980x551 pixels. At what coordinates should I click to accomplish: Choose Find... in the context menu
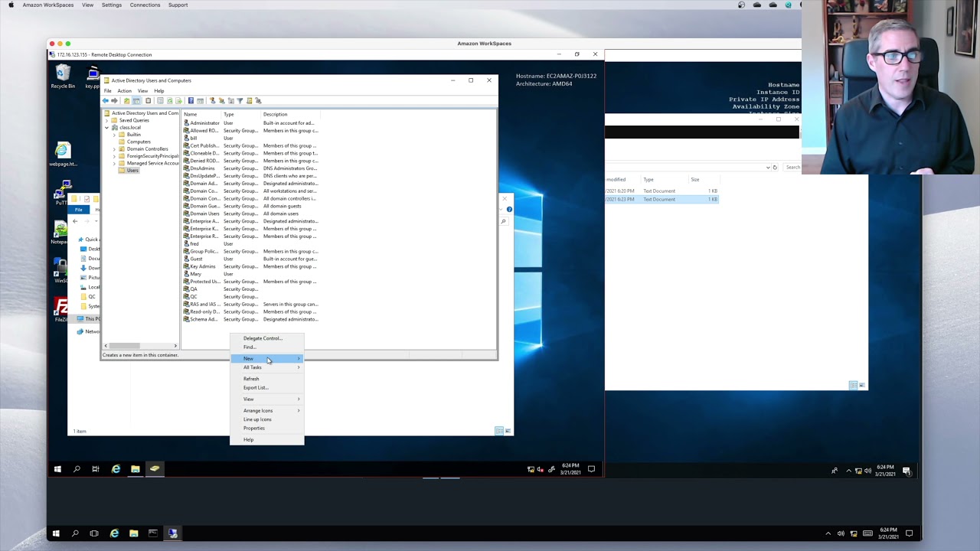[x=267, y=347]
